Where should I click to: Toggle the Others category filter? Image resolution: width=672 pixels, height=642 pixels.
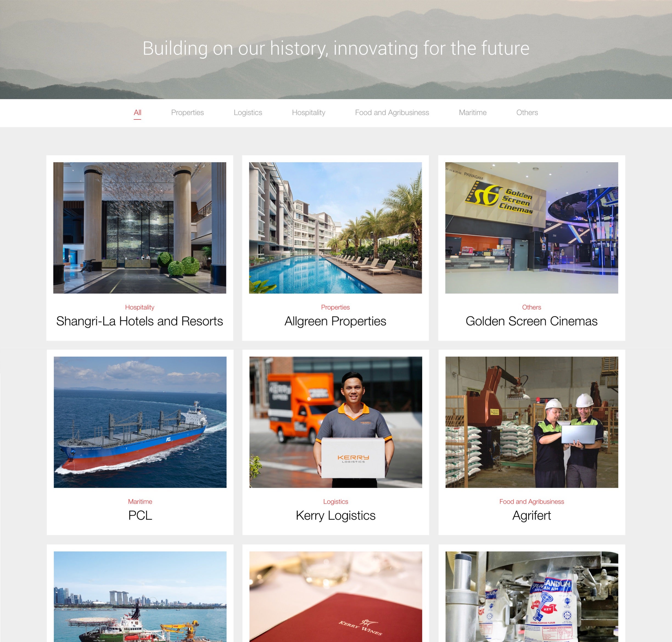527,113
